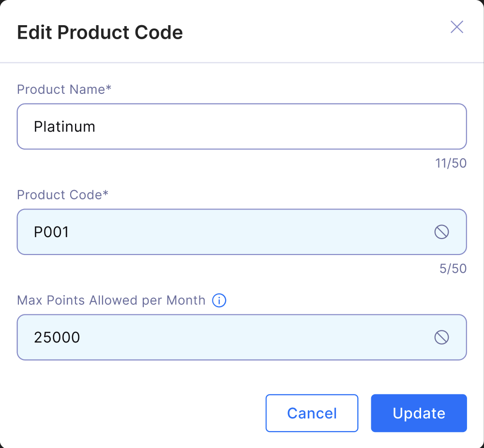Click the "Max Points Allowed per Month" label
This screenshot has height=448, width=484.
(111, 300)
